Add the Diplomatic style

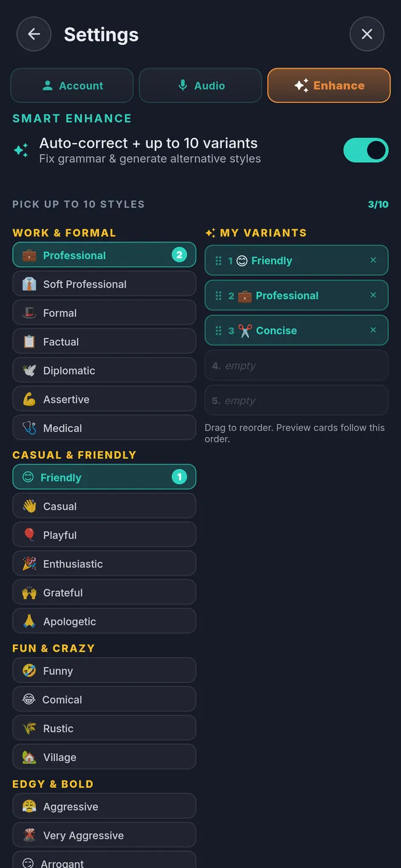click(x=105, y=370)
